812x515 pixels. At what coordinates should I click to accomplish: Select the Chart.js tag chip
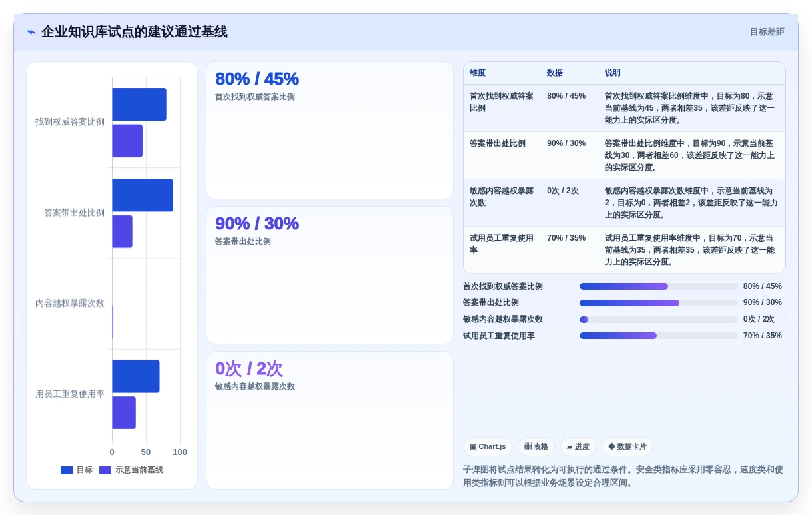click(x=488, y=447)
